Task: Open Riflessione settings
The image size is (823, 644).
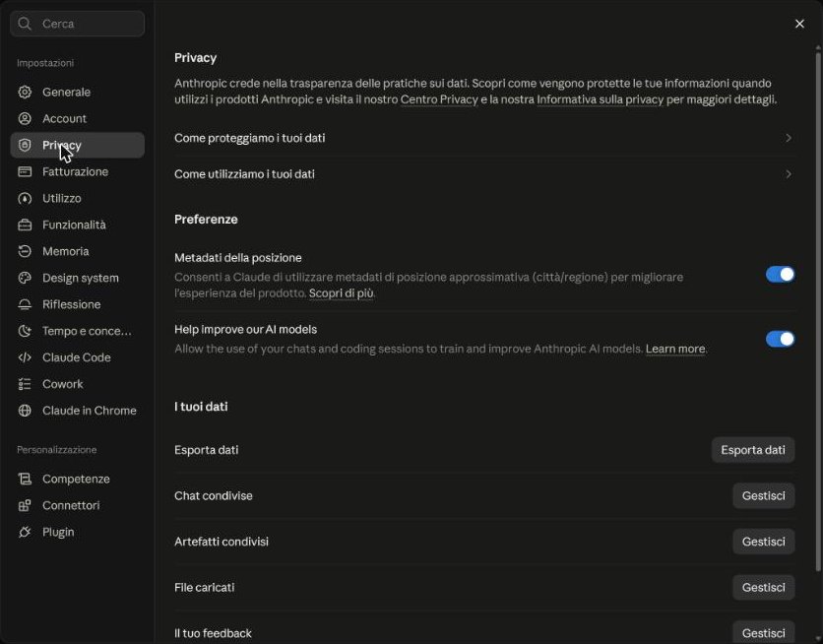Action: pos(77,304)
